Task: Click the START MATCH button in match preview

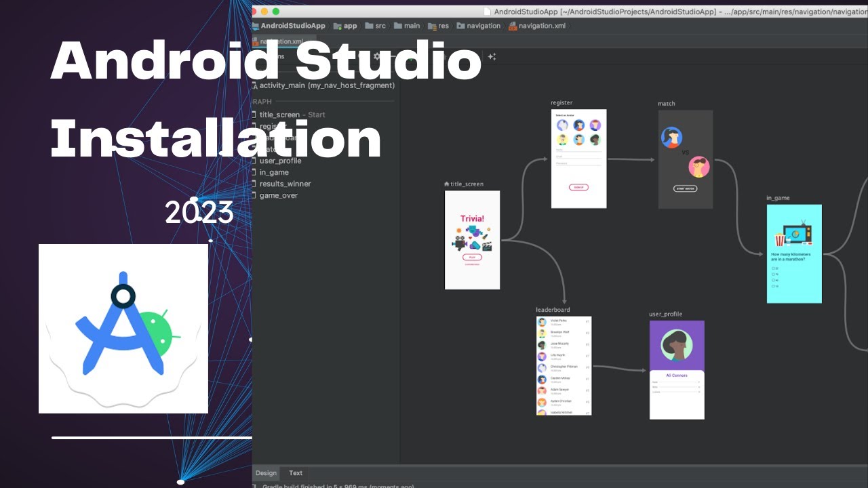Action: 685,188
